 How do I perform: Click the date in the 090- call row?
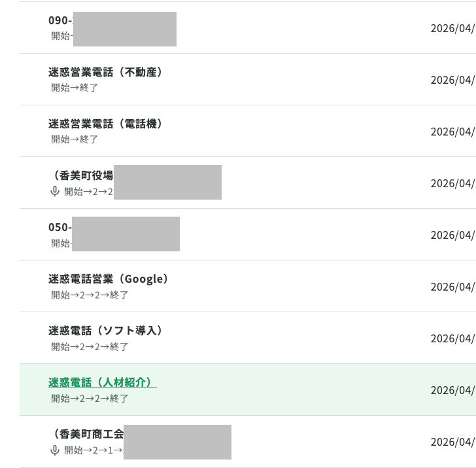(452, 28)
